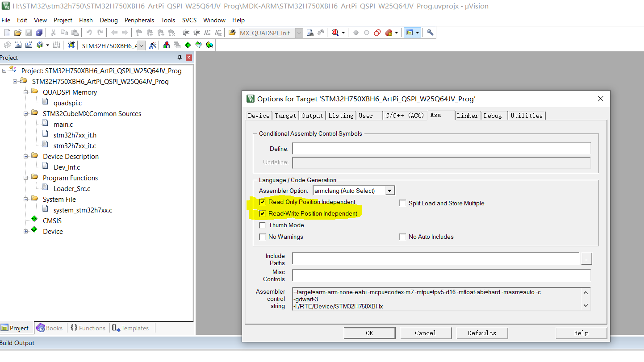Viewport: 644px width, 362px height.
Task: Open the breakpoints dropdown arrow in the toolbar
Action: (397, 33)
